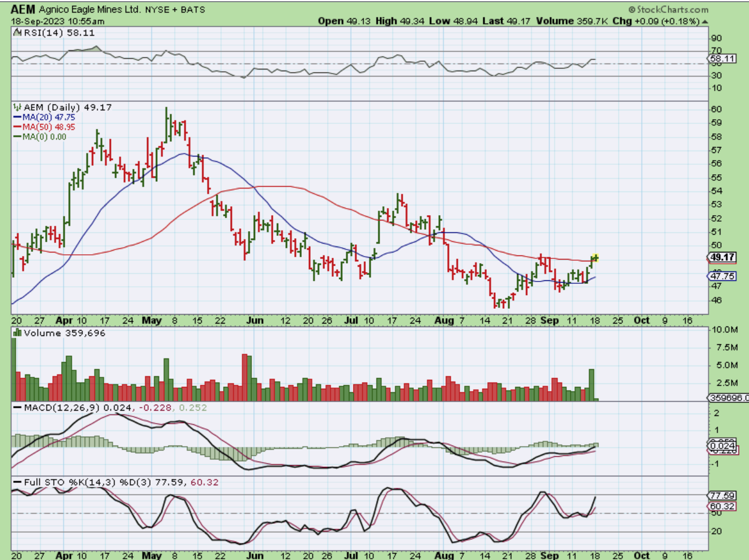Viewport: 749px width, 560px height.
Task: Click the AEM ticker symbol in header
Action: pos(24,9)
